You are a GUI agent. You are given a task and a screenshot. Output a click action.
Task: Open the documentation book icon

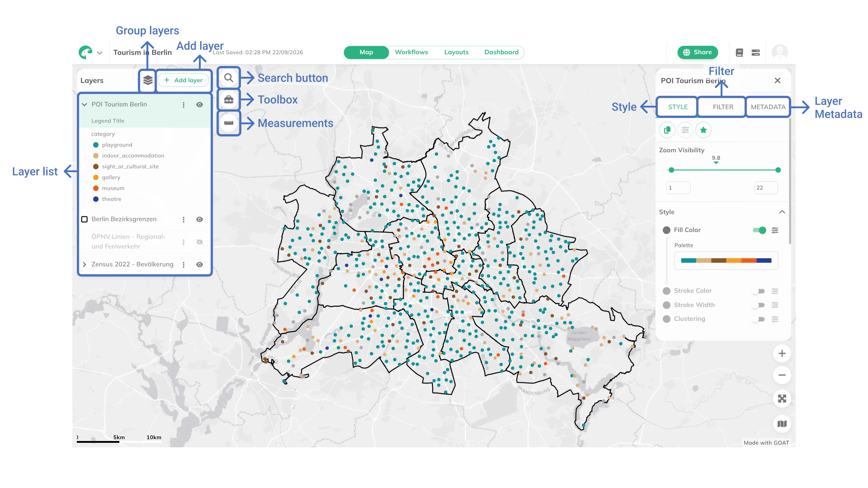tap(739, 52)
